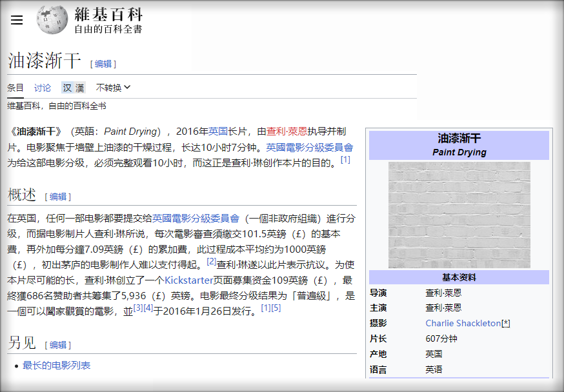The width and height of the screenshot is (564, 392).
Task: Select the 条目 tab
Action: [15, 88]
